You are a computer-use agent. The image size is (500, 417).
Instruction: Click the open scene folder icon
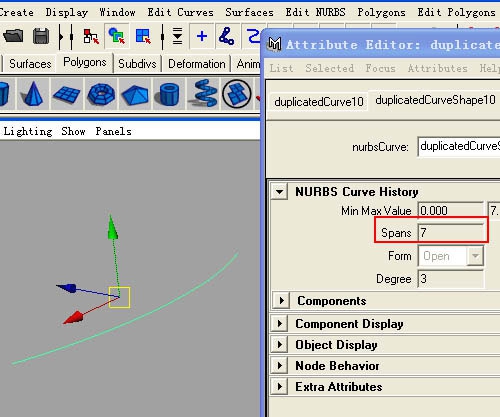13,36
